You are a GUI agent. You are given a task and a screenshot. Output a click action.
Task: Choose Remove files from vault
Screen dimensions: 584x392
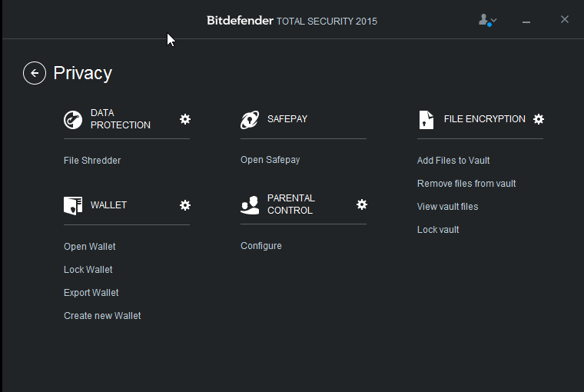466,184
